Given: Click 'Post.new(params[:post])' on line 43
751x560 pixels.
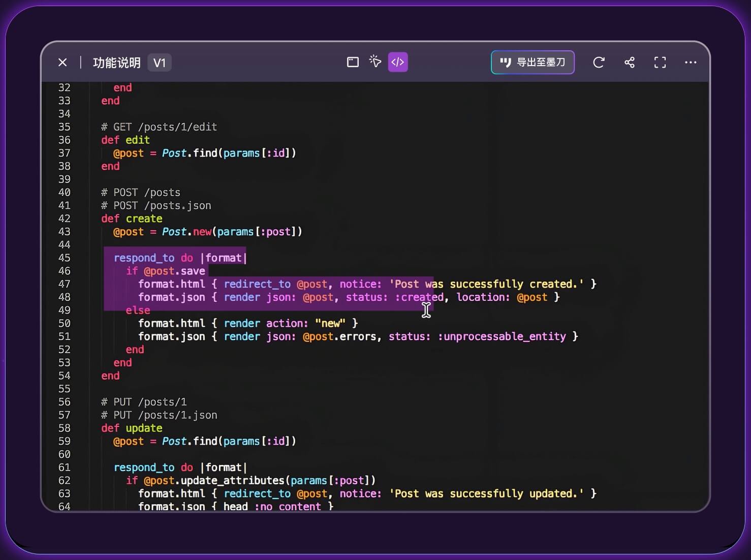Looking at the screenshot, I should tap(232, 232).
